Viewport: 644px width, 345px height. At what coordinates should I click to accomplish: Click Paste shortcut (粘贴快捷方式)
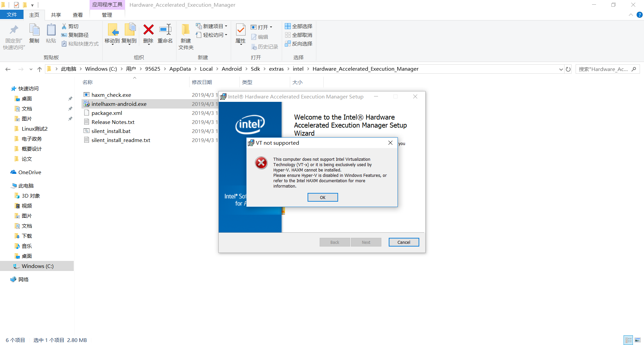coord(80,44)
